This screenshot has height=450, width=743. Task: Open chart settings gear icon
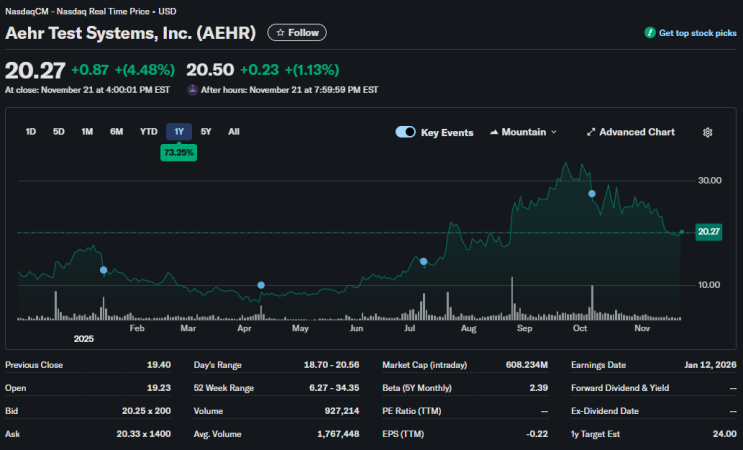(707, 132)
